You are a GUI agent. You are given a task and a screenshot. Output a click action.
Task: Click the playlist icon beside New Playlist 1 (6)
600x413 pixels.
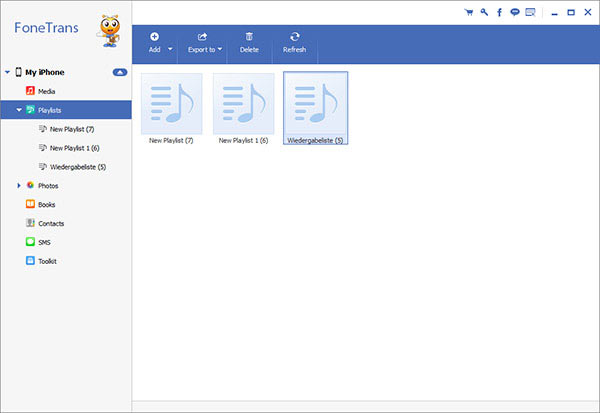tap(43, 147)
